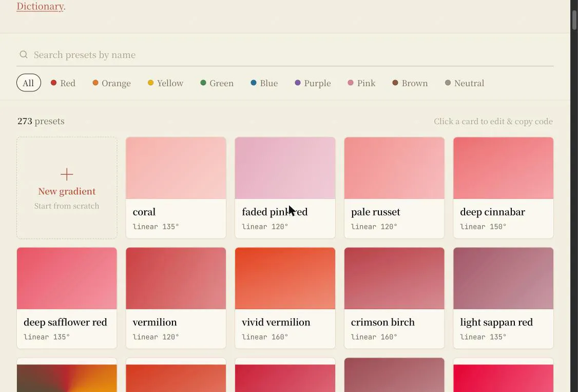Filter presets by Pink
This screenshot has width=578, height=392.
coord(361,83)
